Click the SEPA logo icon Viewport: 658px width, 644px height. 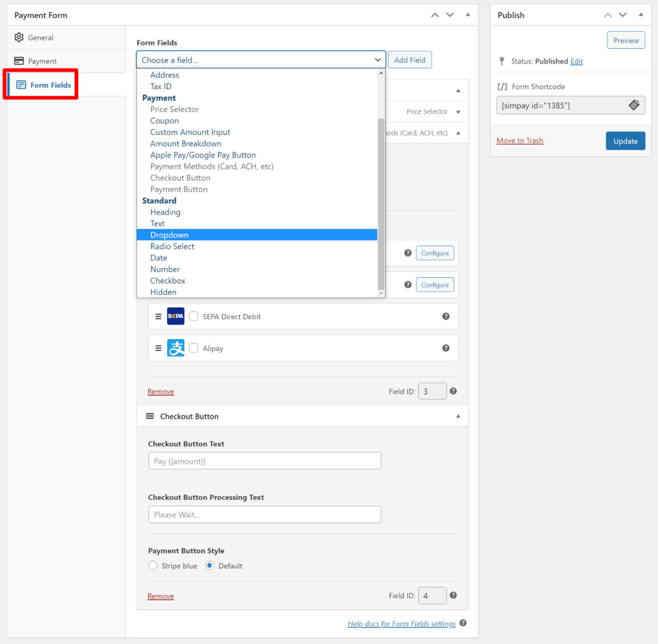[176, 316]
